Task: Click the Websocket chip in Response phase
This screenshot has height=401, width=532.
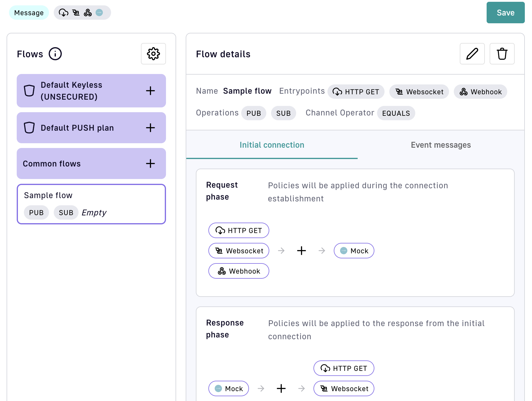Action: [x=344, y=388]
